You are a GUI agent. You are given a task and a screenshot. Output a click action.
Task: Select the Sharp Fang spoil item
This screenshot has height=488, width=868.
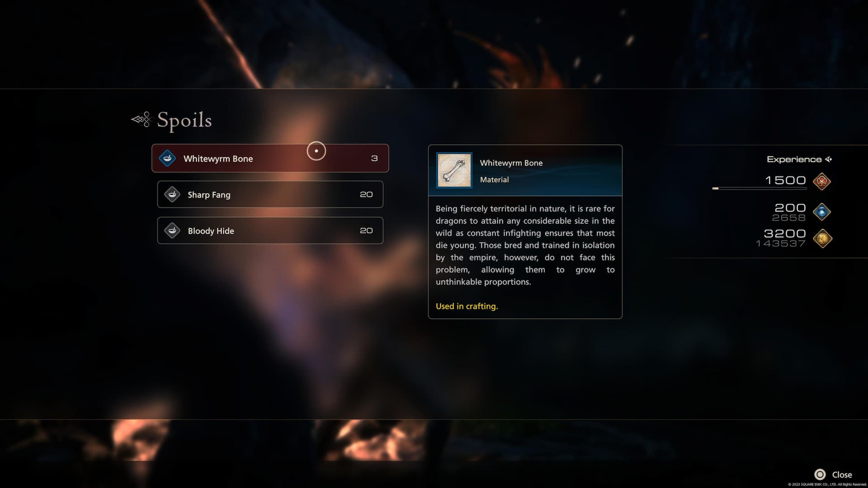[x=269, y=194]
